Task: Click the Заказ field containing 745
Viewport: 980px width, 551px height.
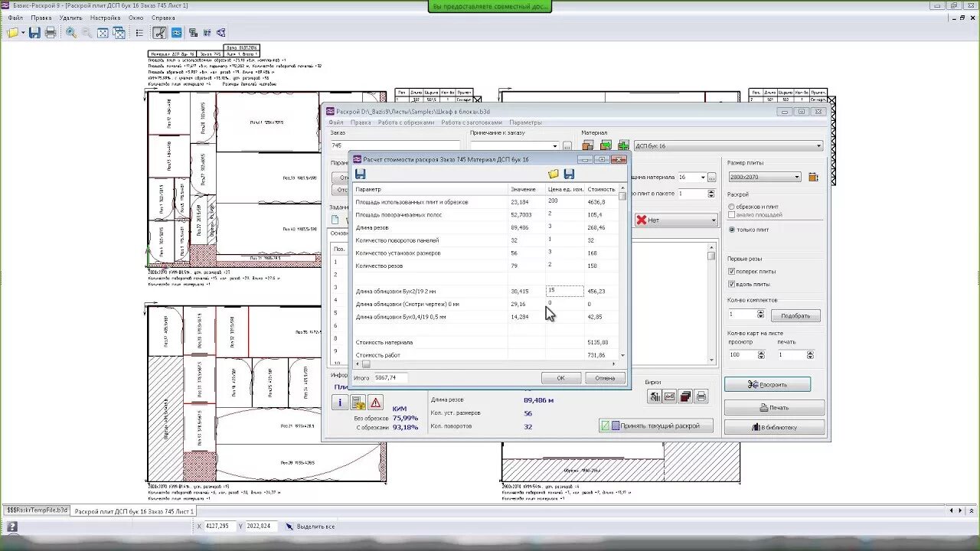Action: [x=394, y=145]
